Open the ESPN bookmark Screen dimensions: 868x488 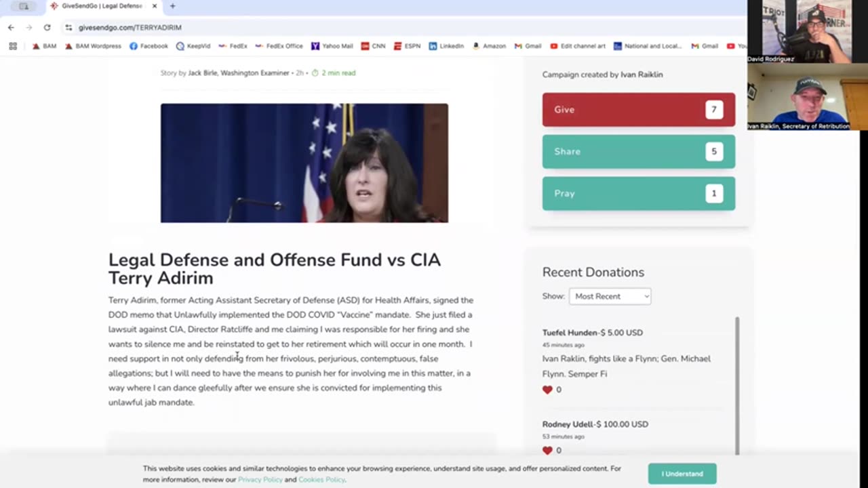[407, 46]
